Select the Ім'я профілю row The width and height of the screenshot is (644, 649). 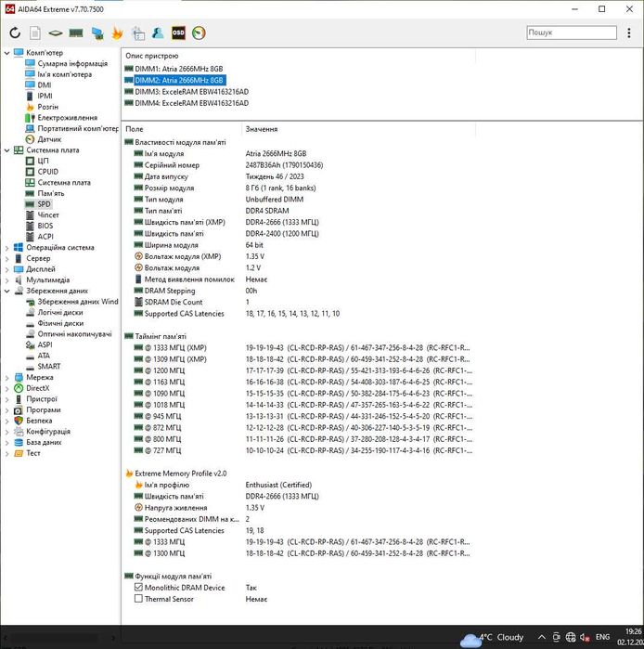click(x=299, y=485)
